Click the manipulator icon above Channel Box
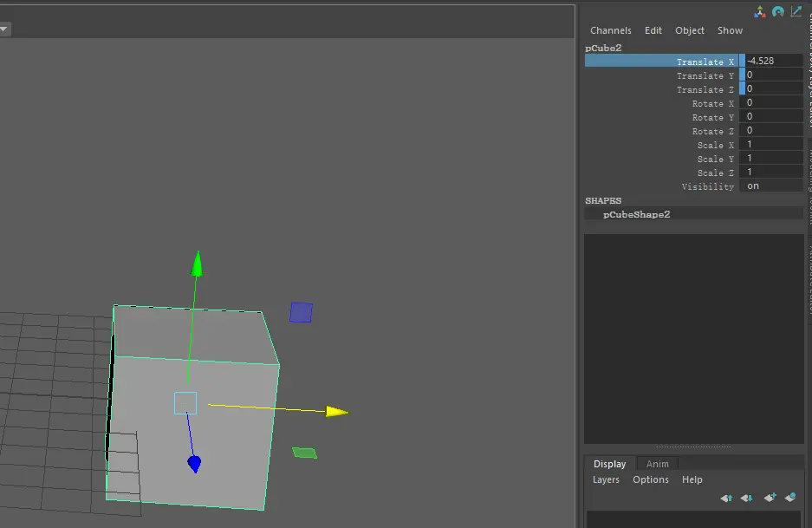 (x=760, y=11)
